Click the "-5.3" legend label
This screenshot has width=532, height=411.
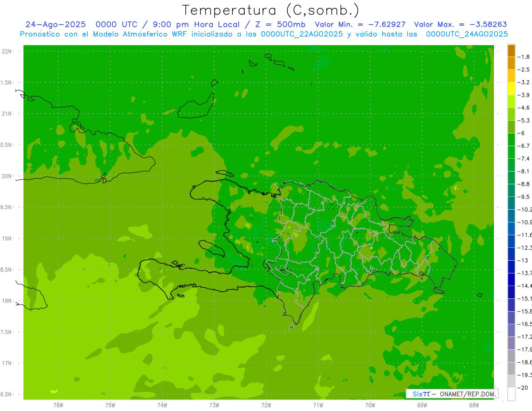[524, 121]
